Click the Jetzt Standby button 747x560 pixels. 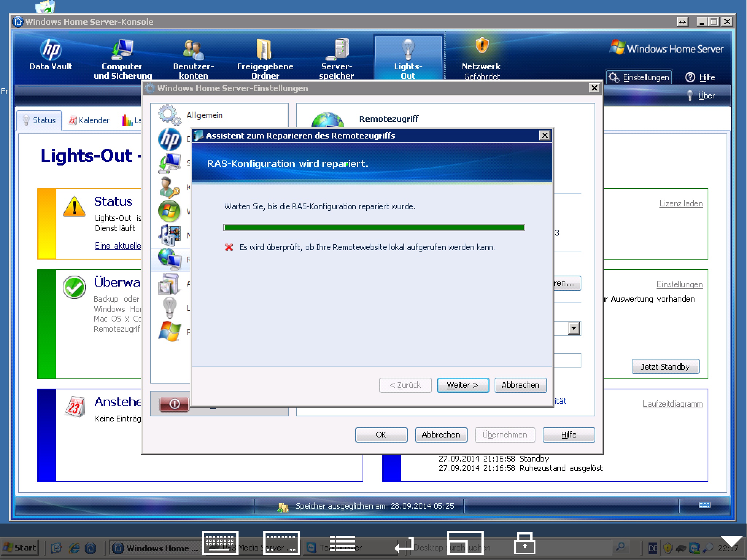[665, 366]
